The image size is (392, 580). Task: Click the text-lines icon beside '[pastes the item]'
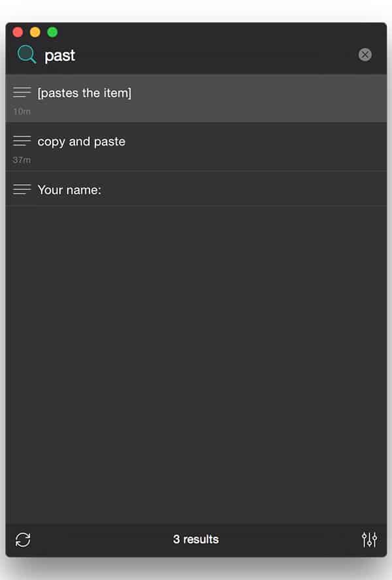[x=22, y=92]
